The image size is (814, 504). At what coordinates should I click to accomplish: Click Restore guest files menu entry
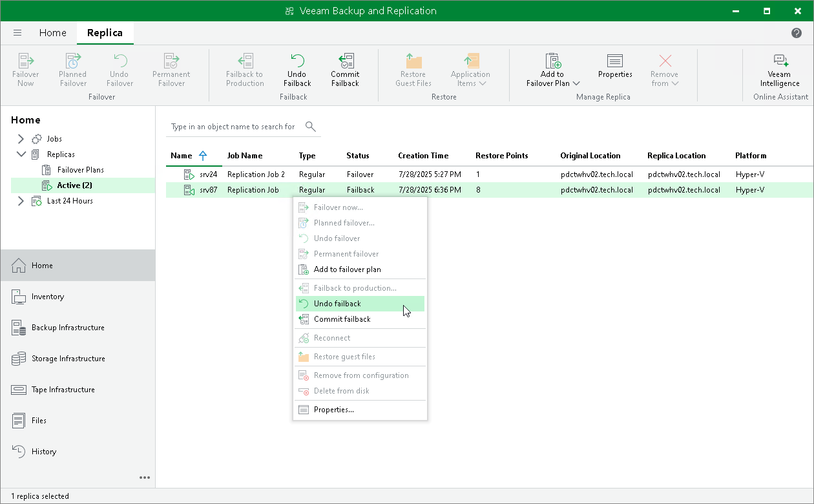tap(360, 357)
